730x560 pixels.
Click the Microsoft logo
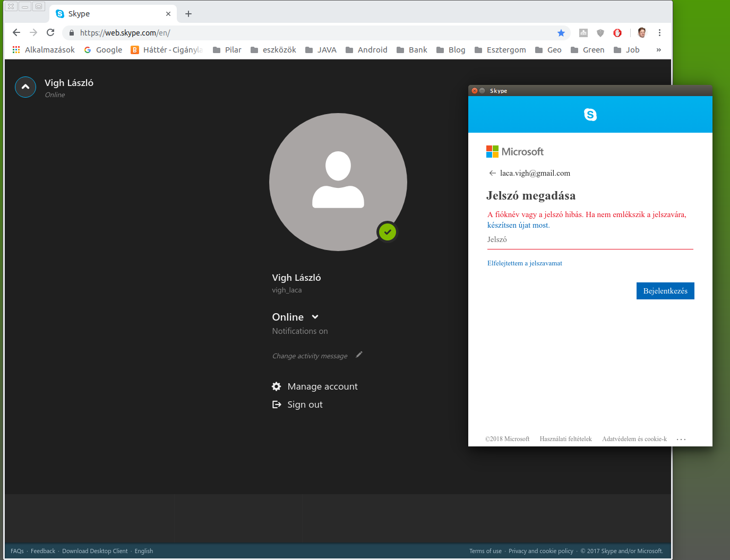click(515, 152)
